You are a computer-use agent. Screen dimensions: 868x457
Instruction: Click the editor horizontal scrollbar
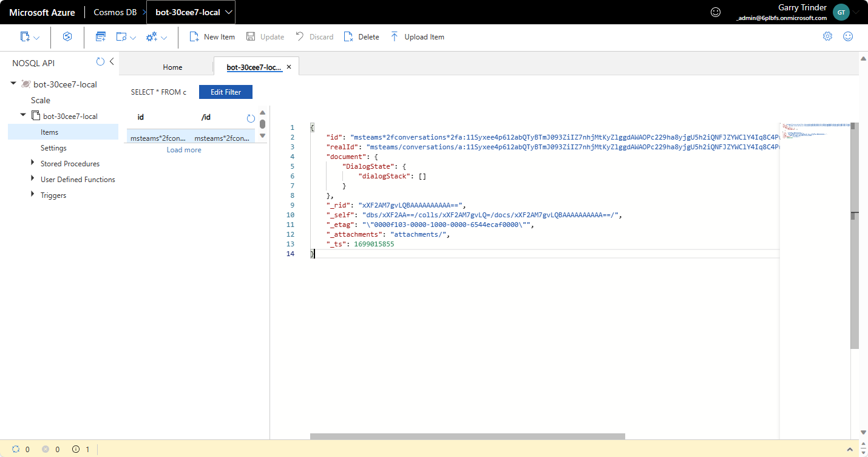pos(467,436)
